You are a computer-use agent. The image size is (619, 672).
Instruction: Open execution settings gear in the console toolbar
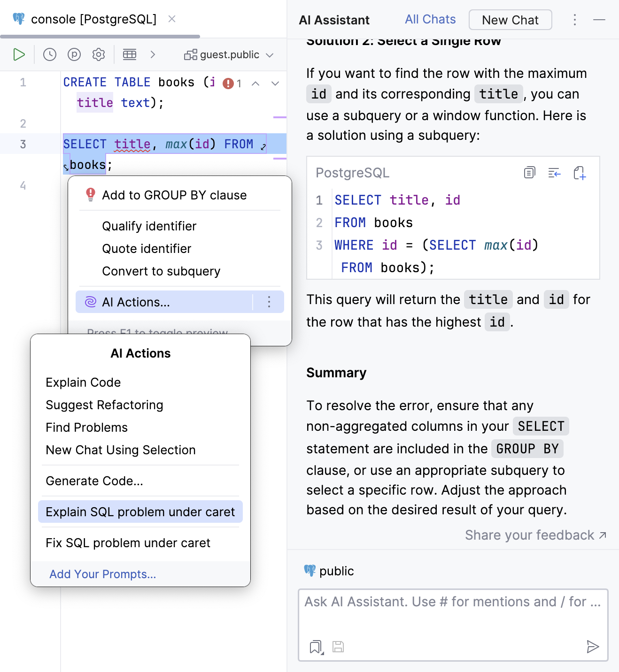[98, 54]
